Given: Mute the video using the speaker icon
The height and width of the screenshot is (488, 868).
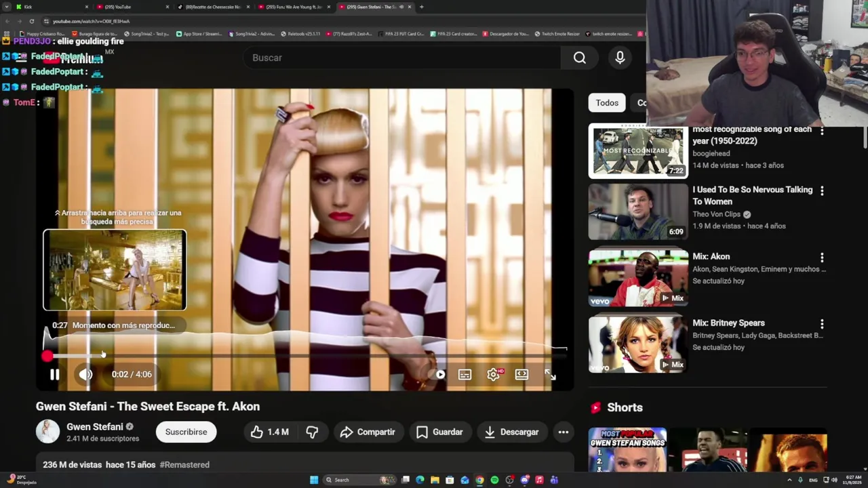Looking at the screenshot, I should tap(85, 374).
